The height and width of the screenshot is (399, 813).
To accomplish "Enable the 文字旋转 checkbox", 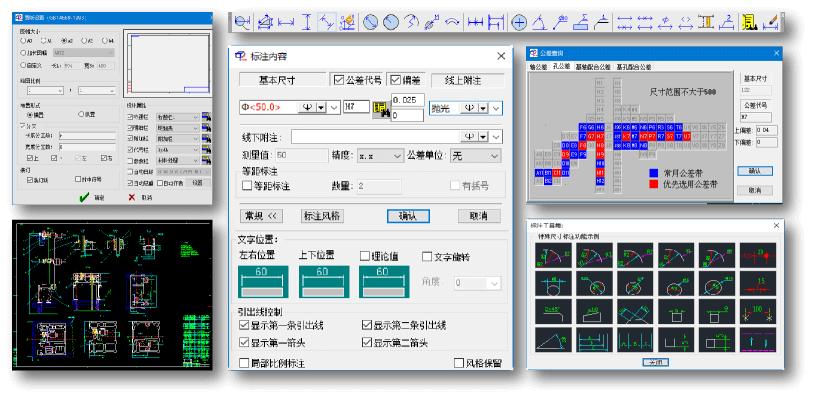I will [x=427, y=256].
